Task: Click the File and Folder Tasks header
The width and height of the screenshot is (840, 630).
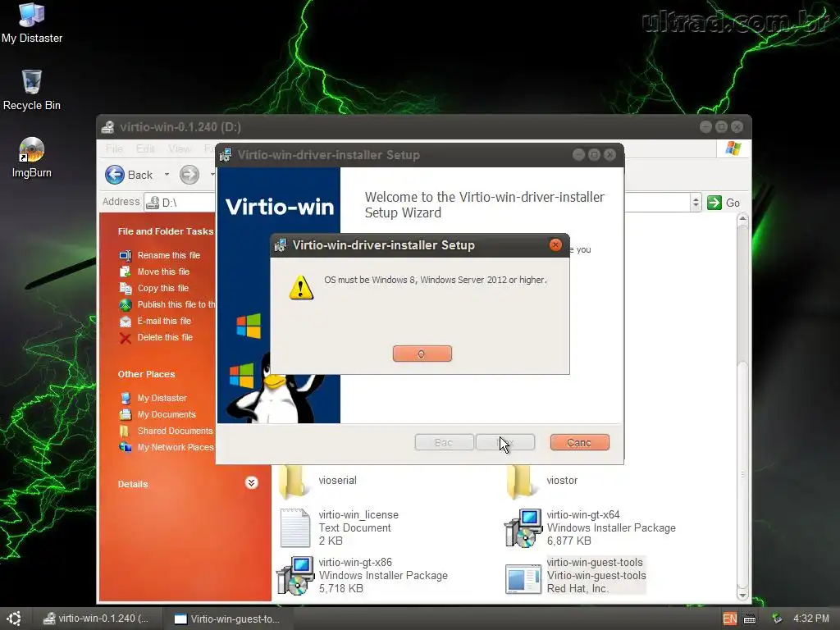Action: 166,231
